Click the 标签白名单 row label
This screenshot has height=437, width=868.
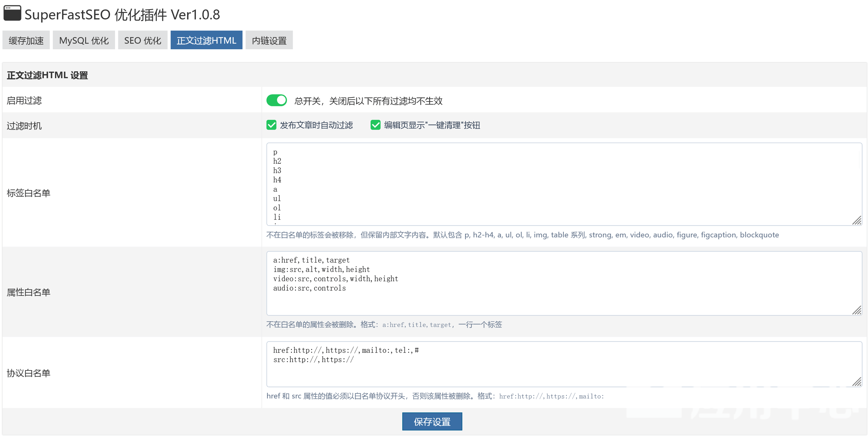click(x=29, y=193)
